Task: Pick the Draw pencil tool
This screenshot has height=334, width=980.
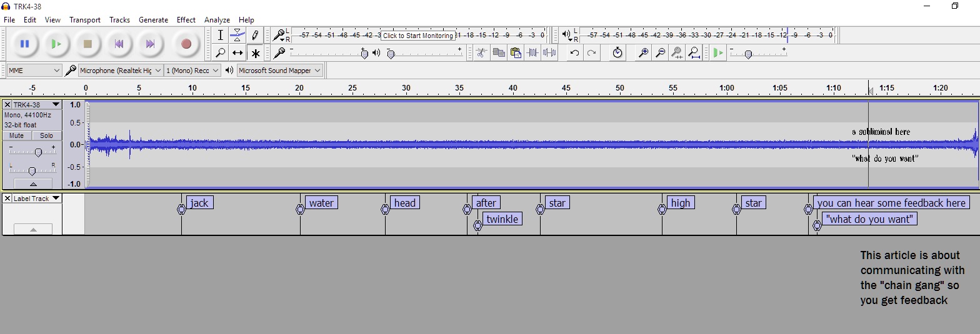Action: (255, 35)
